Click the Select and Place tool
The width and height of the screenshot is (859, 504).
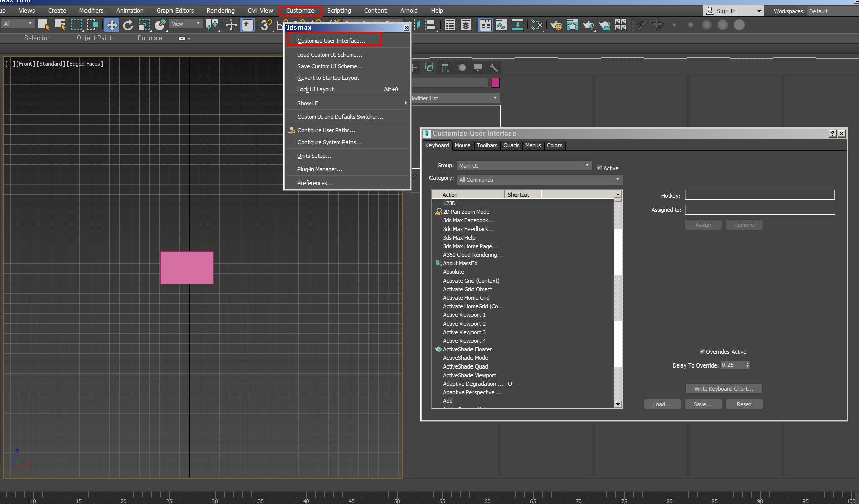coord(160,25)
